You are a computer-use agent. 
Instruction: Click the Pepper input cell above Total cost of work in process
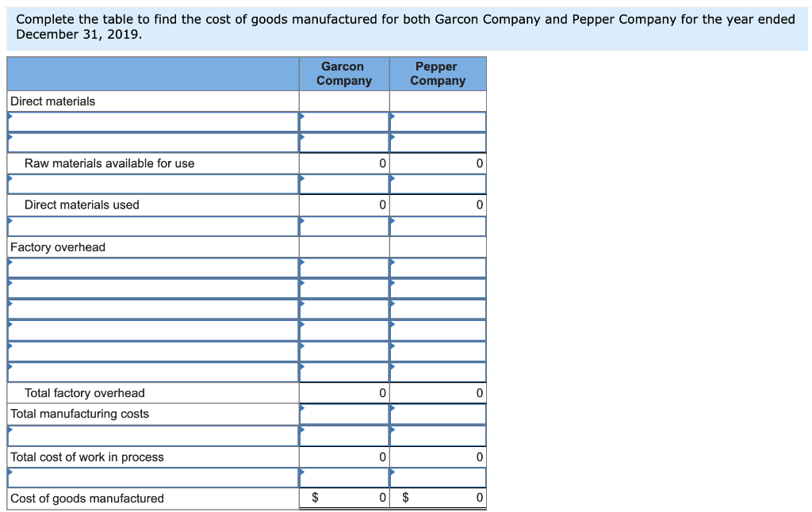438,434
